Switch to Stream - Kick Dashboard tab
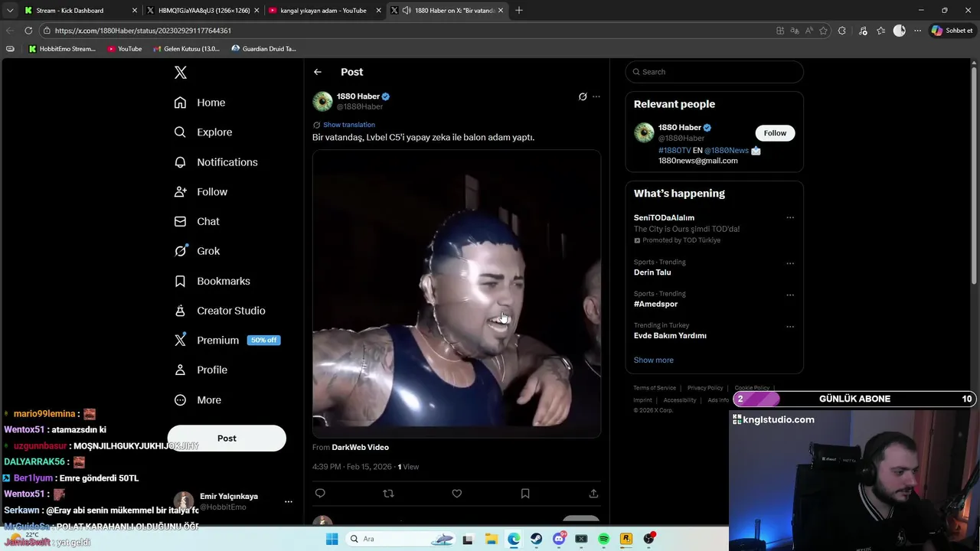The height and width of the screenshot is (551, 980). [x=80, y=11]
